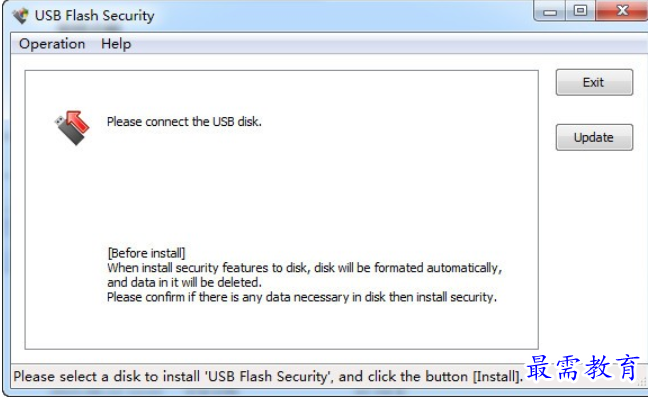Minimize the USB Flash Security window
648x399 pixels.
click(x=550, y=12)
